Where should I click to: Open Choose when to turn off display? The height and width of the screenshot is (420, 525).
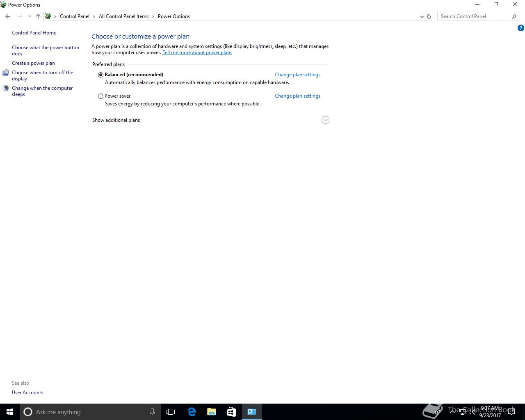[43, 75]
